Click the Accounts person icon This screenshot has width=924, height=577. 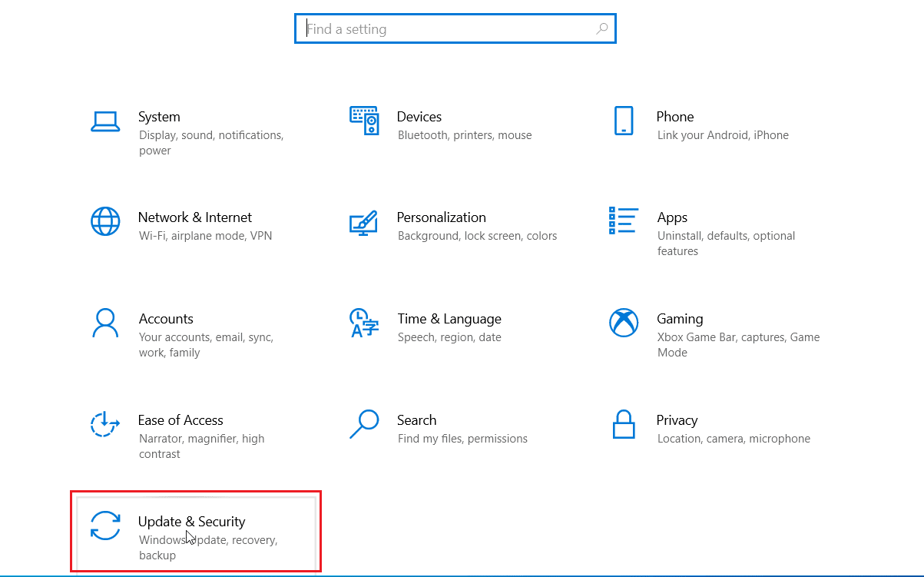point(105,323)
